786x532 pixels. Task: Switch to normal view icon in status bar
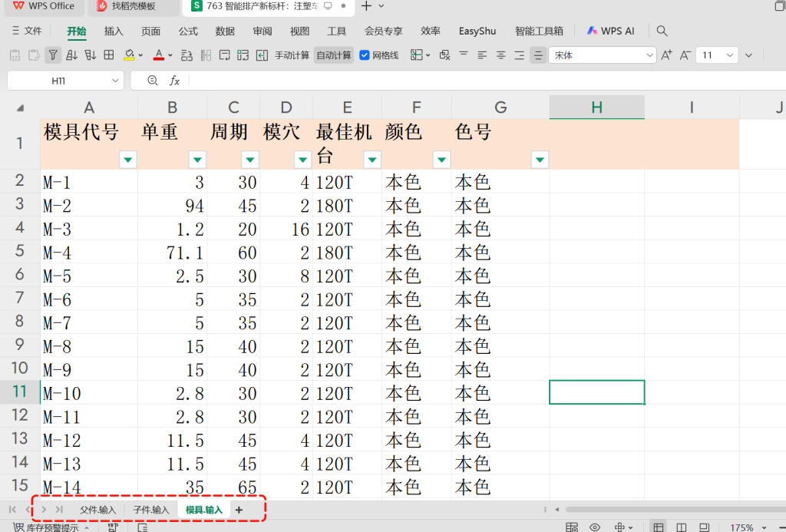658,527
